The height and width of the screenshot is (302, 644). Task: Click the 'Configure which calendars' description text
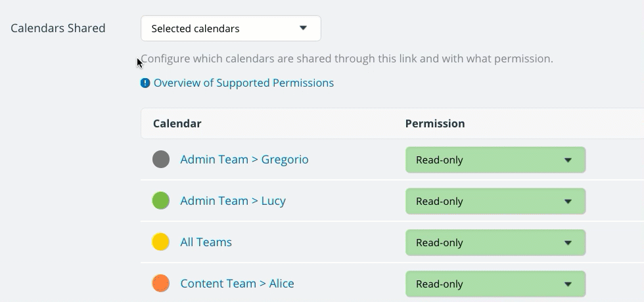347,58
